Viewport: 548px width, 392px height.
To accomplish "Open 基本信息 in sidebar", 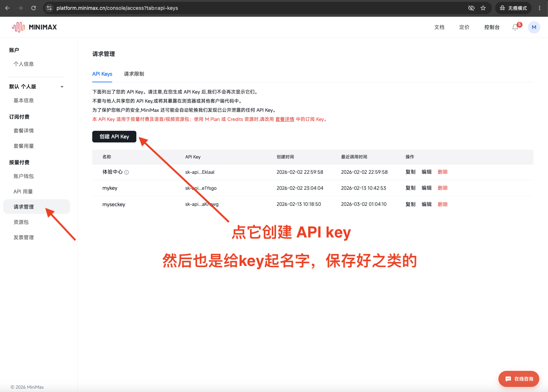I will tap(24, 101).
